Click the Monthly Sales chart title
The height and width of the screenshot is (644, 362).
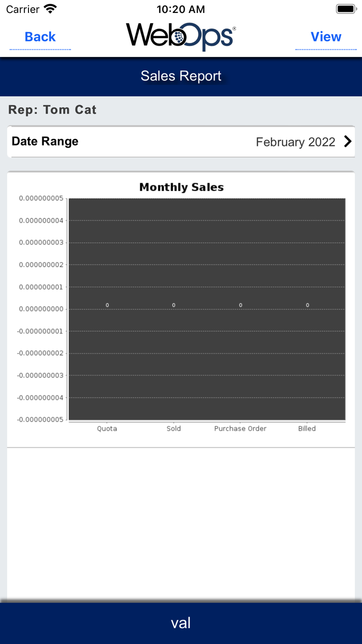click(x=181, y=187)
